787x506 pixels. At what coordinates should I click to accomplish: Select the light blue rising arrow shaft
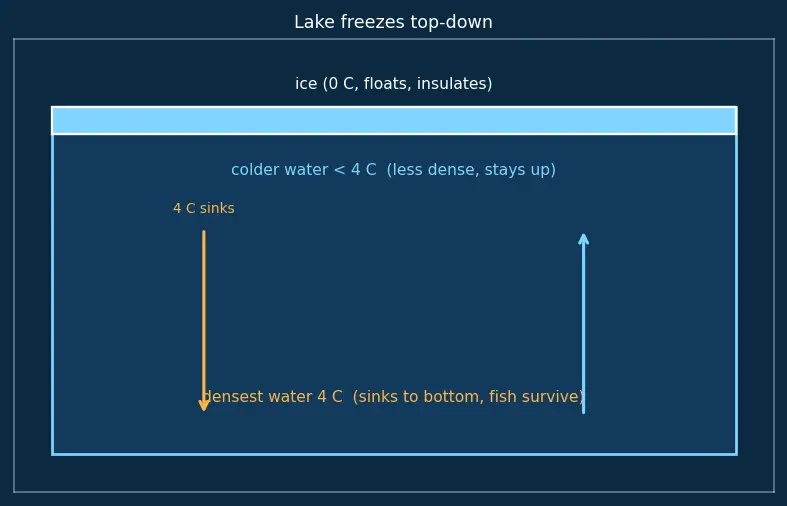point(583,327)
